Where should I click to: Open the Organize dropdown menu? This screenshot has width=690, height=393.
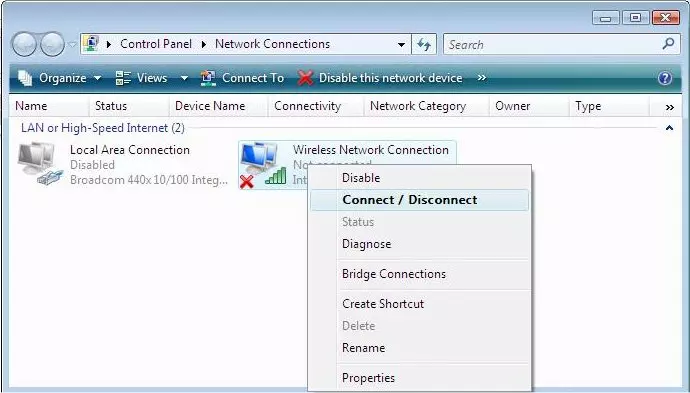point(60,78)
